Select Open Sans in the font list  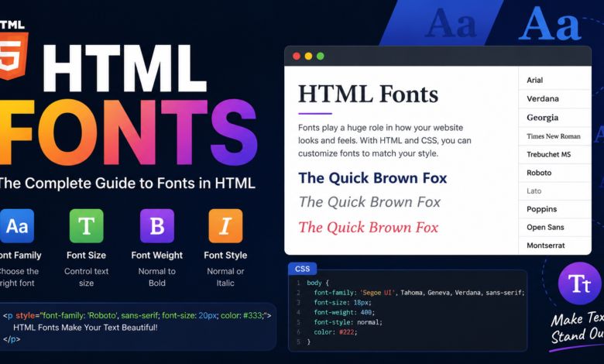pyautogui.click(x=554, y=227)
